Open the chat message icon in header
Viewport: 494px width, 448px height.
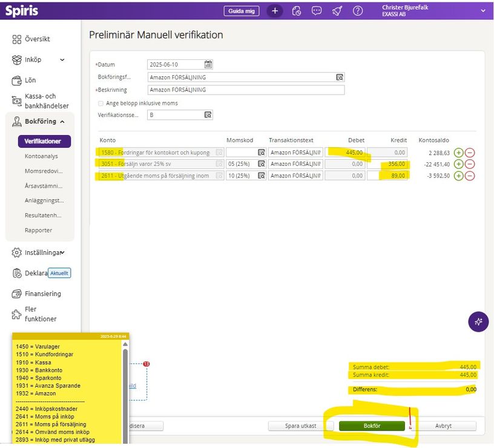pyautogui.click(x=316, y=11)
